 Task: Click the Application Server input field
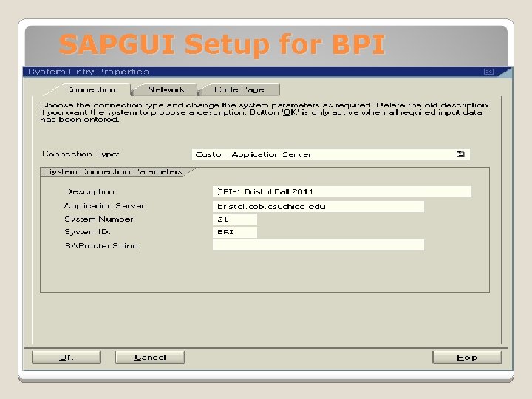point(318,206)
